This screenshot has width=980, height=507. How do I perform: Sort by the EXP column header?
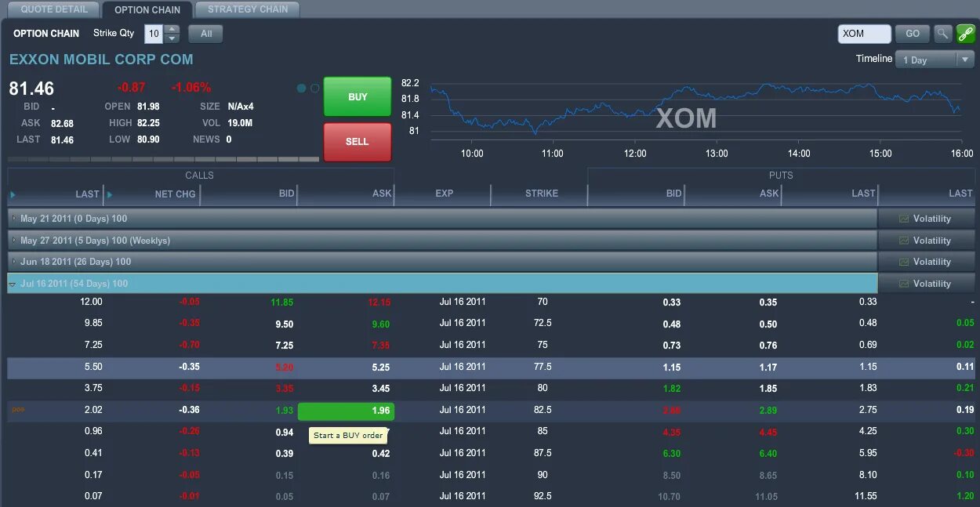point(445,194)
